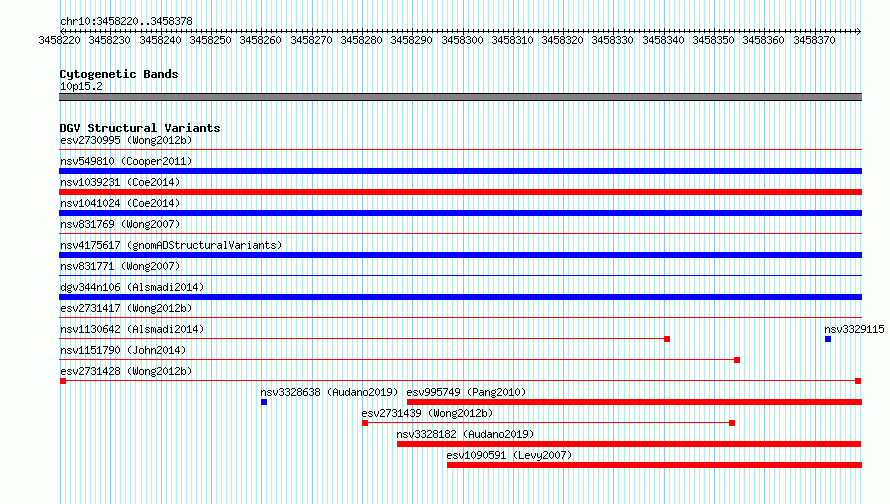This screenshot has width=890, height=504.
Task: Click red end marker of esv2731428
Action: point(858,381)
